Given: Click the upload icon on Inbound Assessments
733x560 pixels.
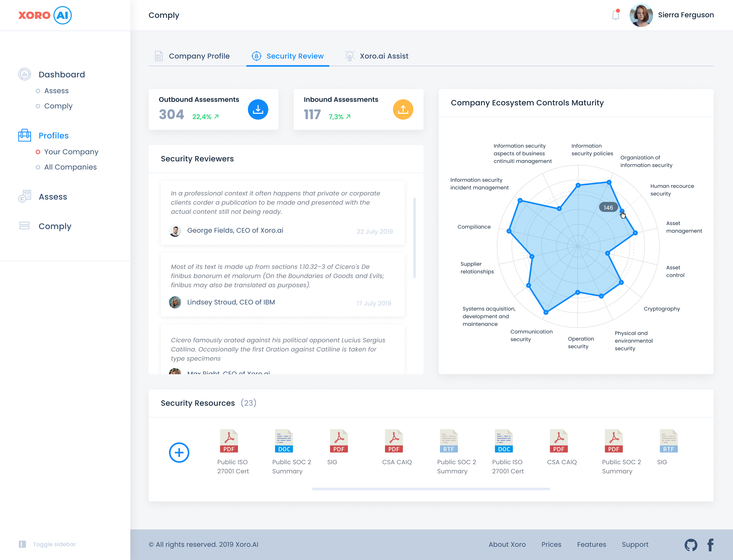Looking at the screenshot, I should [x=403, y=109].
